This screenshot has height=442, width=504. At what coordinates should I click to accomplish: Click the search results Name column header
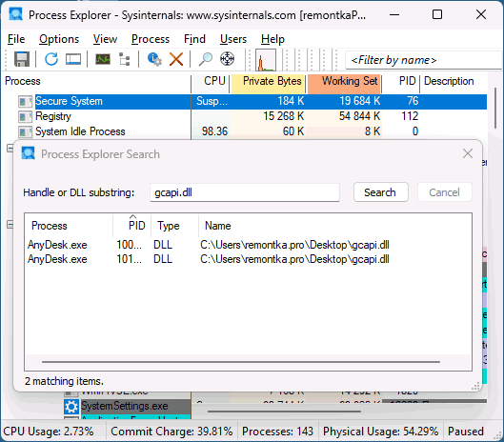(x=335, y=226)
